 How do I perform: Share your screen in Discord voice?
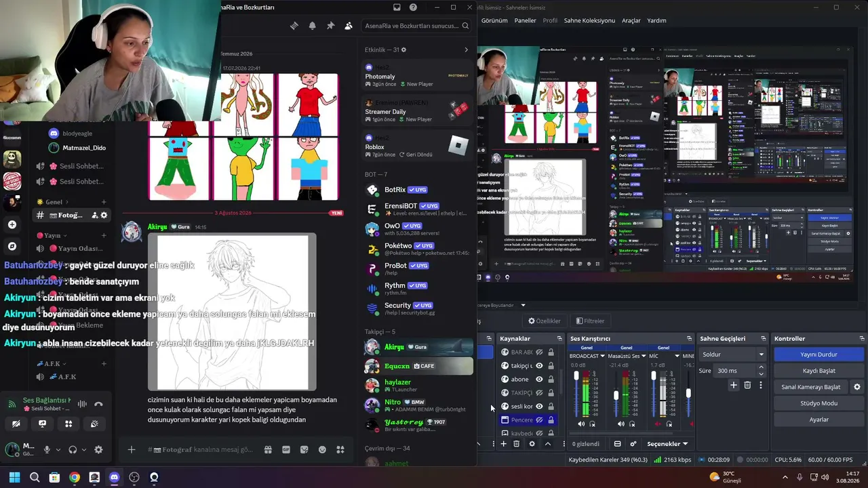42,424
